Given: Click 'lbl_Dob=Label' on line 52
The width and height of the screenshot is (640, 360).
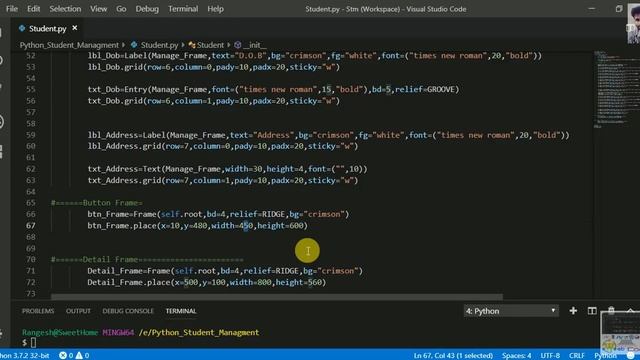Looking at the screenshot, I should tap(118, 56).
